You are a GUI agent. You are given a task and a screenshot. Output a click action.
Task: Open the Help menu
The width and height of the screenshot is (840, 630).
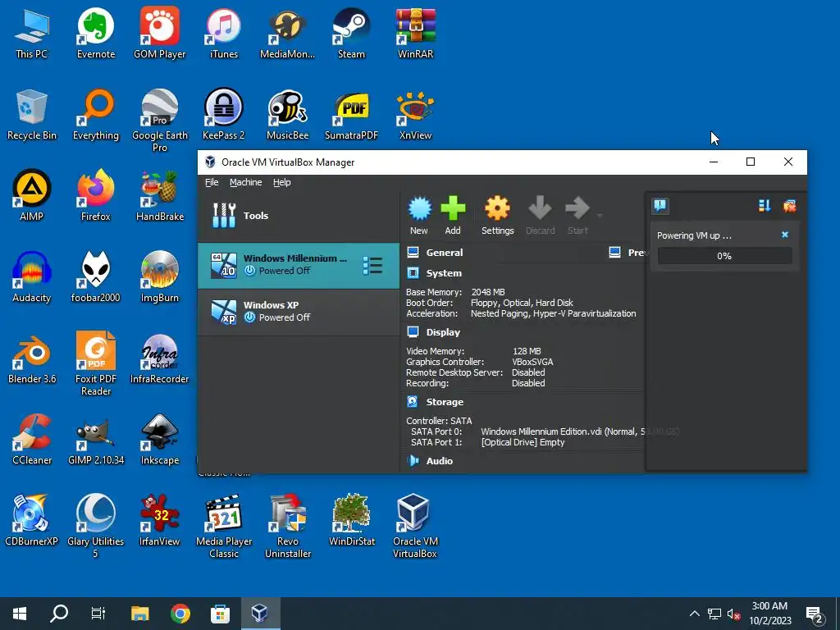(282, 182)
